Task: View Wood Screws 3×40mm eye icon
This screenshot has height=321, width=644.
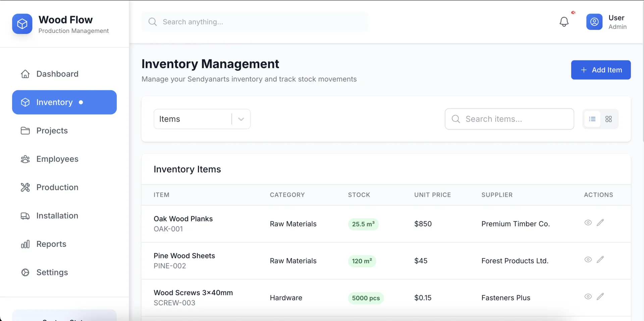Action: 588,296
